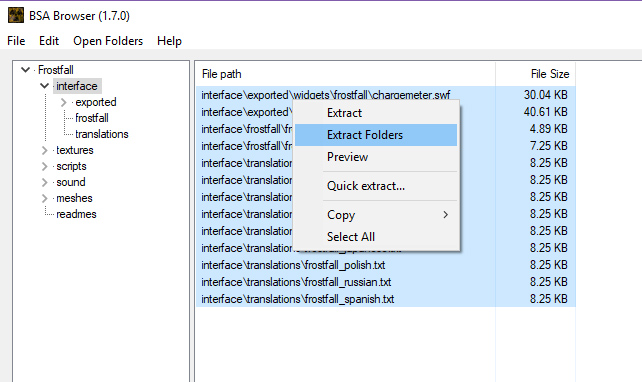Image resolution: width=642 pixels, height=382 pixels.
Task: Open the Open Folders menu
Action: click(108, 41)
